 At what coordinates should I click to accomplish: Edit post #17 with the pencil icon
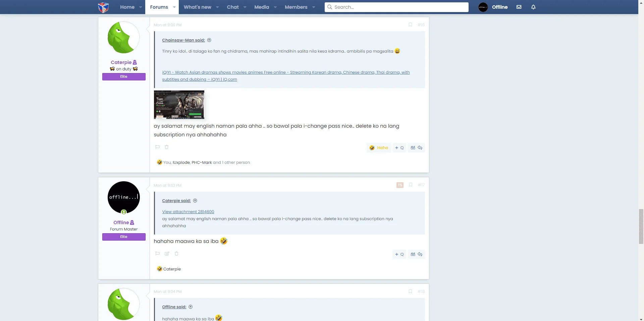pyautogui.click(x=167, y=254)
